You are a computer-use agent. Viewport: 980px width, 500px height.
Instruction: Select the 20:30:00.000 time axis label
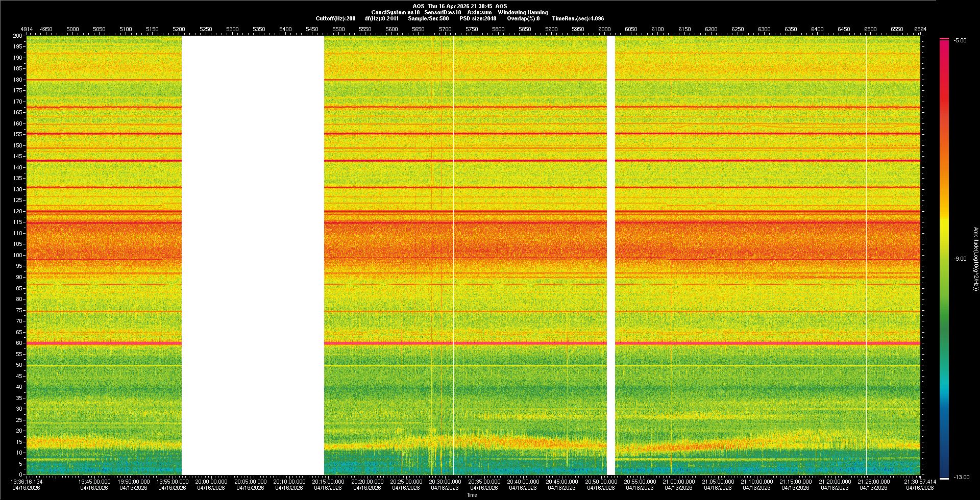(x=445, y=482)
